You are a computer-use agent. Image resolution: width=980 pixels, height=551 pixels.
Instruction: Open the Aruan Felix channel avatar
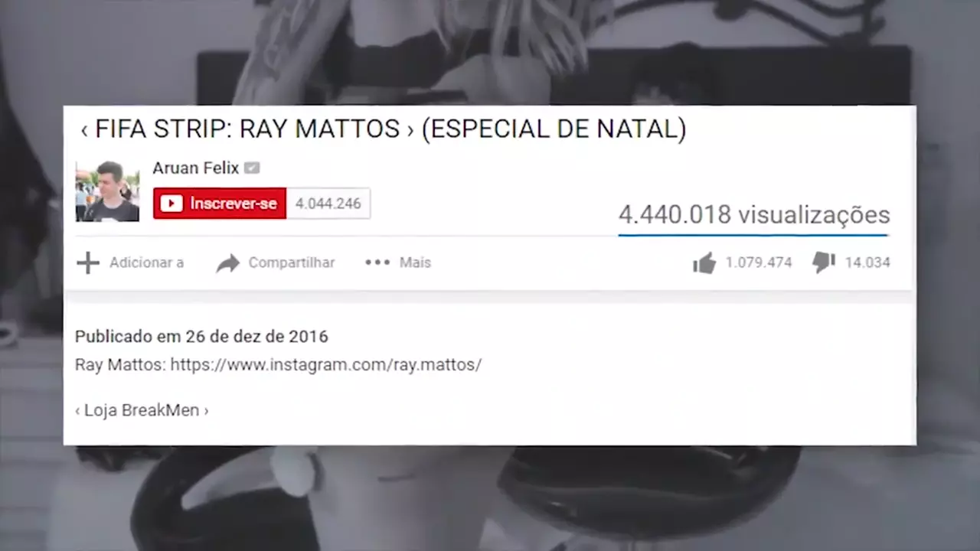tap(107, 191)
